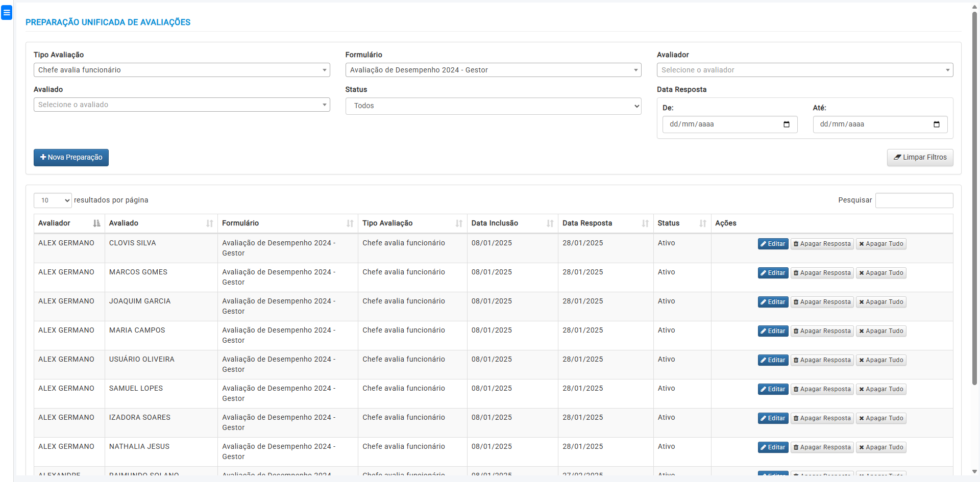Click the Pesquisar search input field
This screenshot has width=980, height=482.
pos(914,200)
